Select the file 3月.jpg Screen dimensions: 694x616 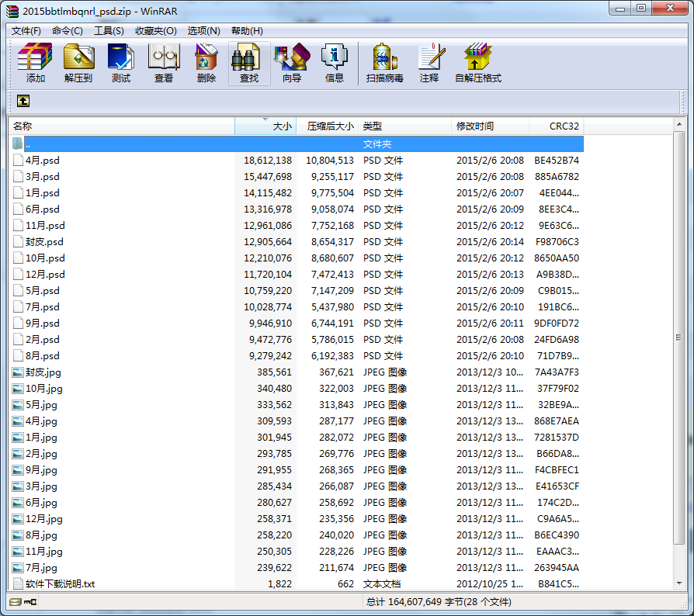(41, 486)
